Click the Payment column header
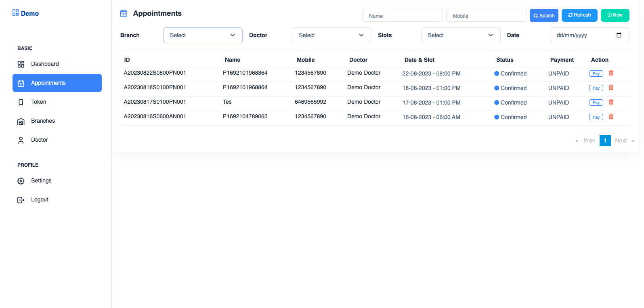Image resolution: width=644 pixels, height=308 pixels. (562, 60)
